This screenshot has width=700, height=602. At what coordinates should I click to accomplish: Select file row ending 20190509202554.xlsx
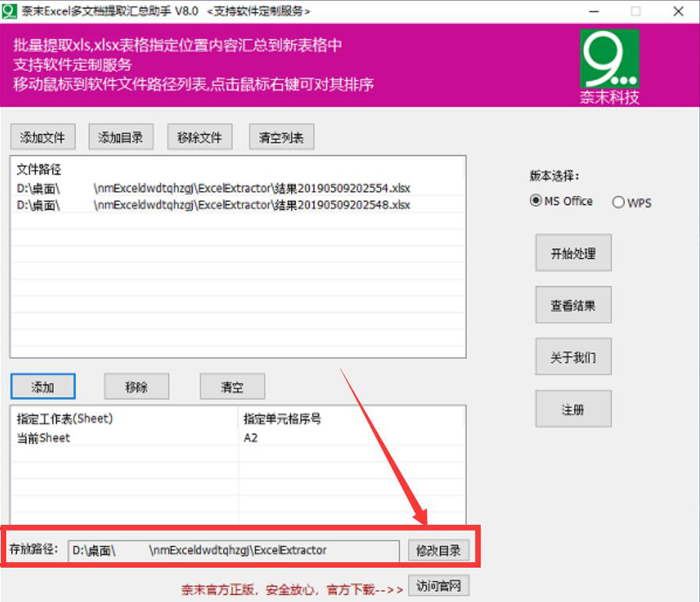coord(237,189)
